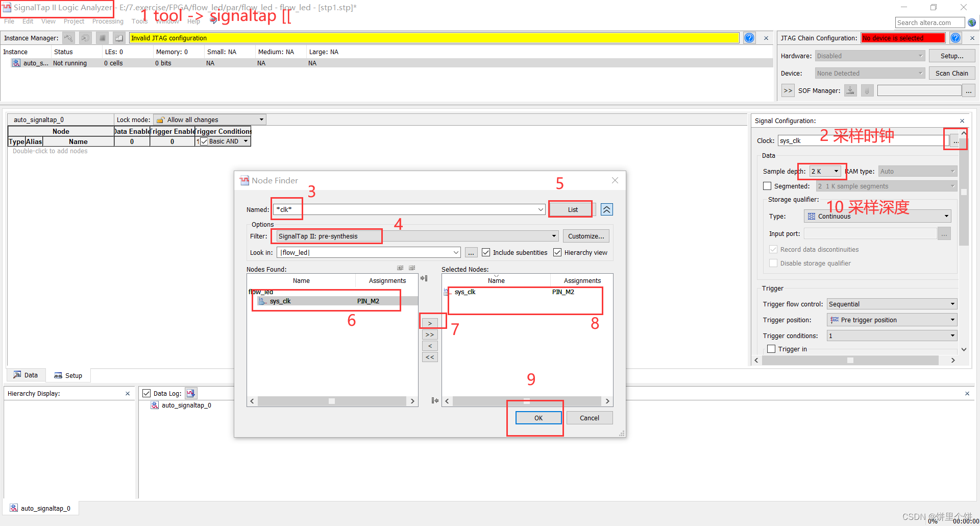Open Basic AND trigger conditions dropdown arrow
Viewport: 980px width, 526px height.
point(246,141)
